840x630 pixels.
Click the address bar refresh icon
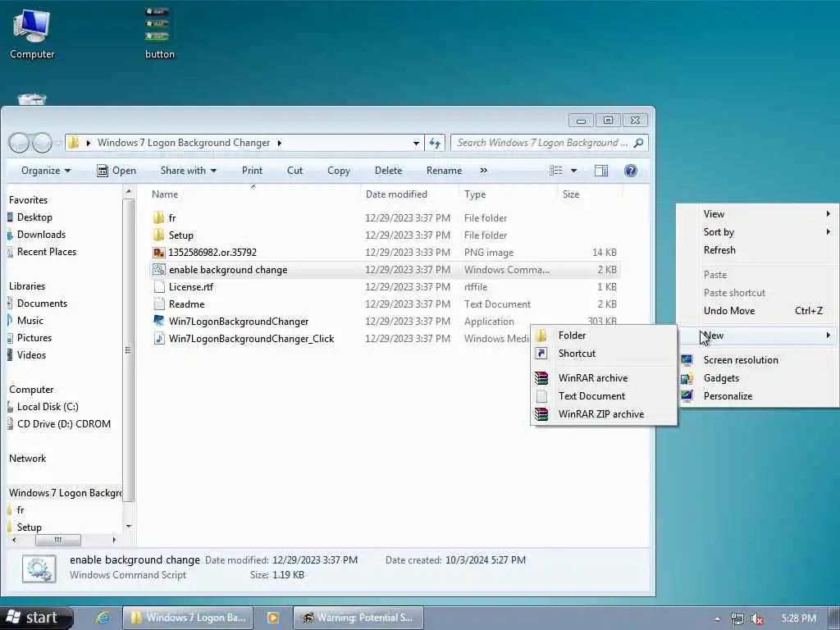point(435,143)
